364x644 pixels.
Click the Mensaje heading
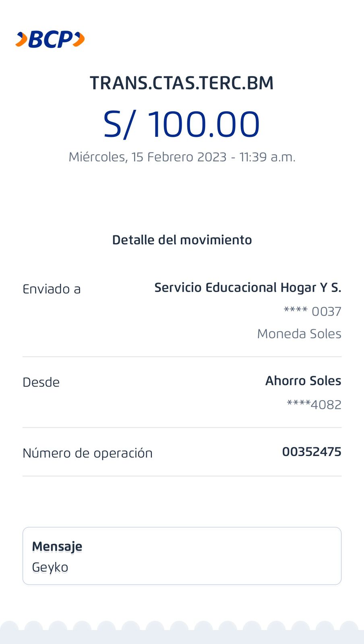(57, 547)
